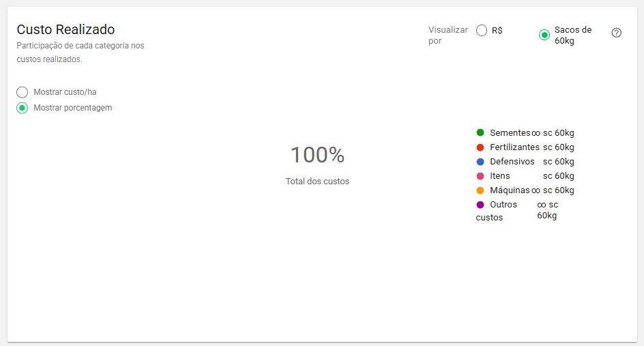Select the Máquinas legend label
The image size is (644, 346).
(x=510, y=190)
